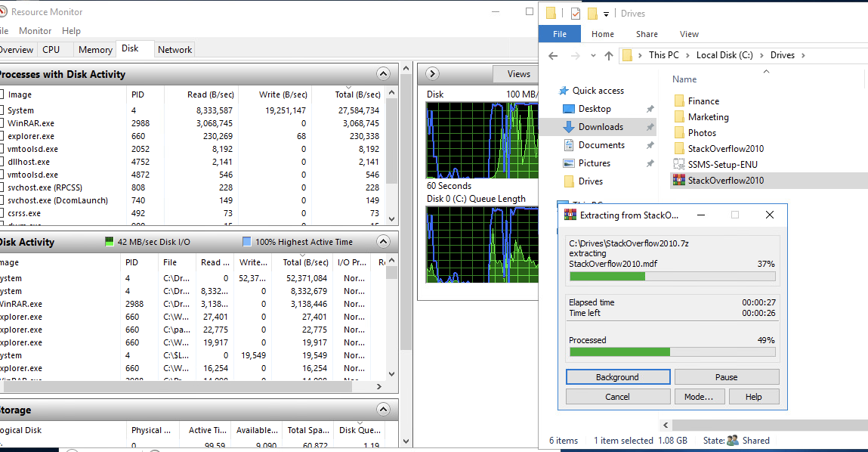Tick the checkbox for explorer.exe process
868x452 pixels.
(x=2, y=136)
